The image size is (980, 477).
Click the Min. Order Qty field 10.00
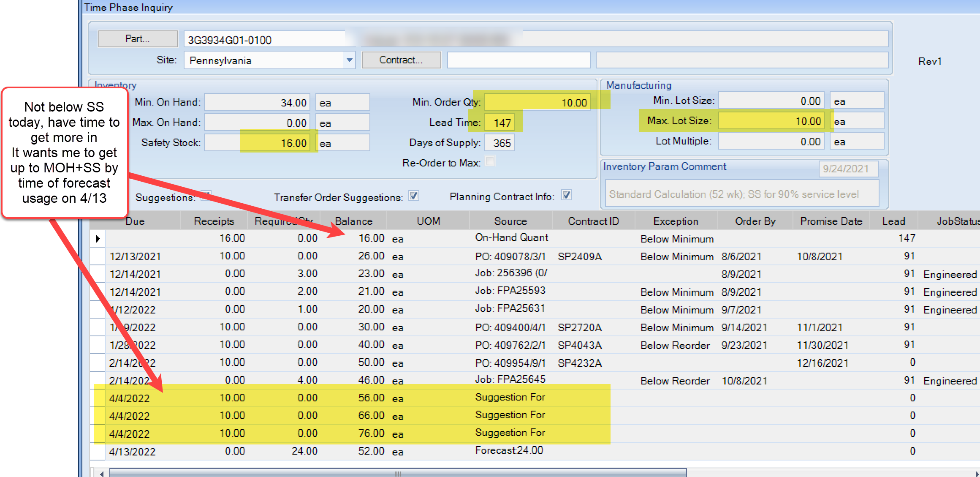point(537,102)
